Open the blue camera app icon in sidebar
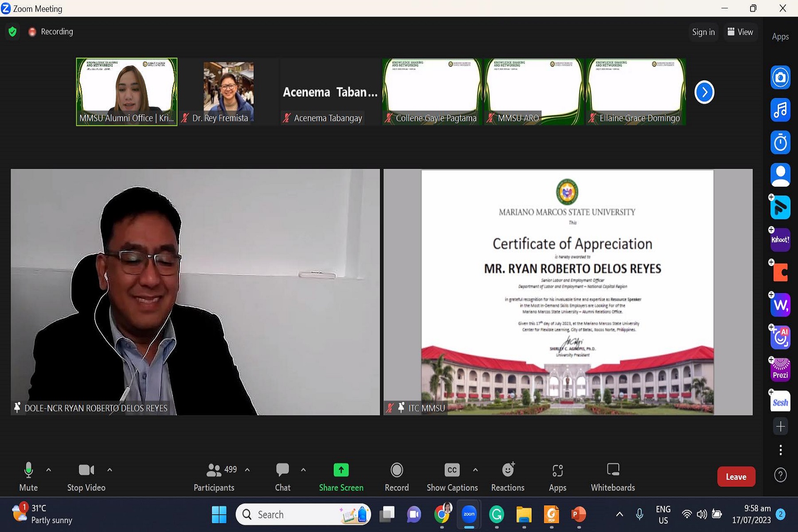The width and height of the screenshot is (798, 532). [780, 77]
